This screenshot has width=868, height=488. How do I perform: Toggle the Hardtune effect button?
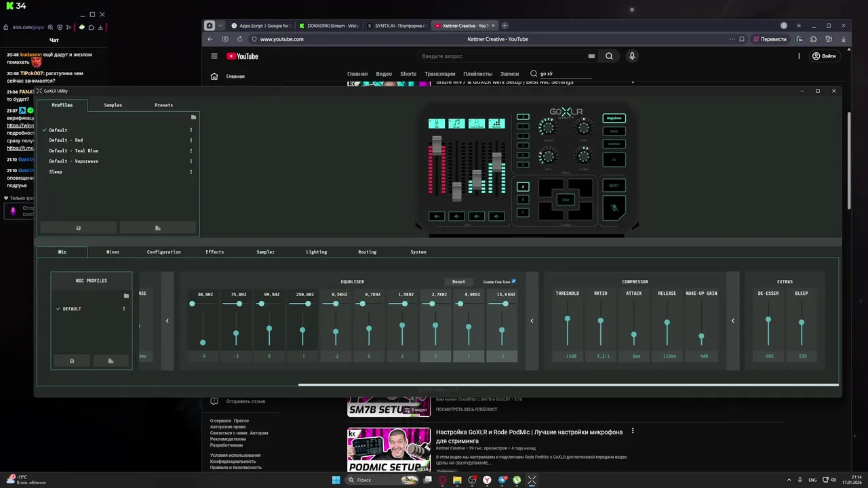click(x=614, y=144)
